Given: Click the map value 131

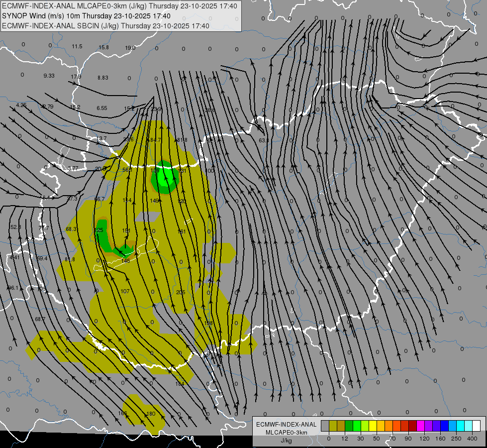Looking at the screenshot, I should point(183,171).
